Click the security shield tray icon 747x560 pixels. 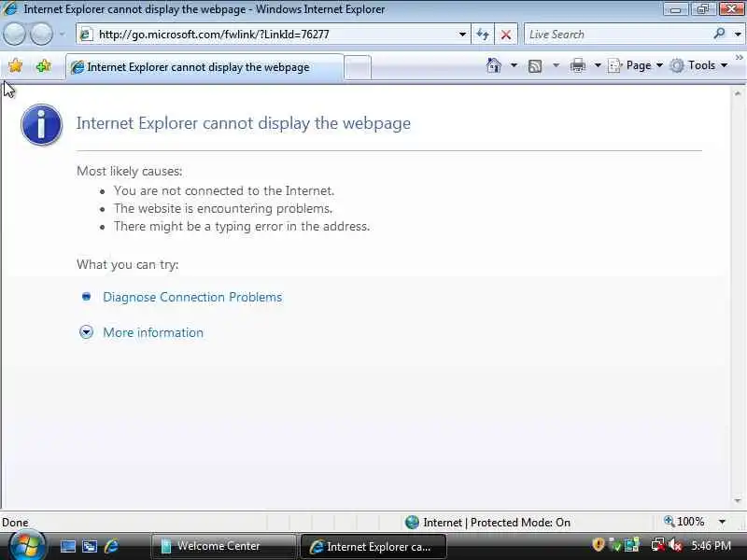pos(598,544)
